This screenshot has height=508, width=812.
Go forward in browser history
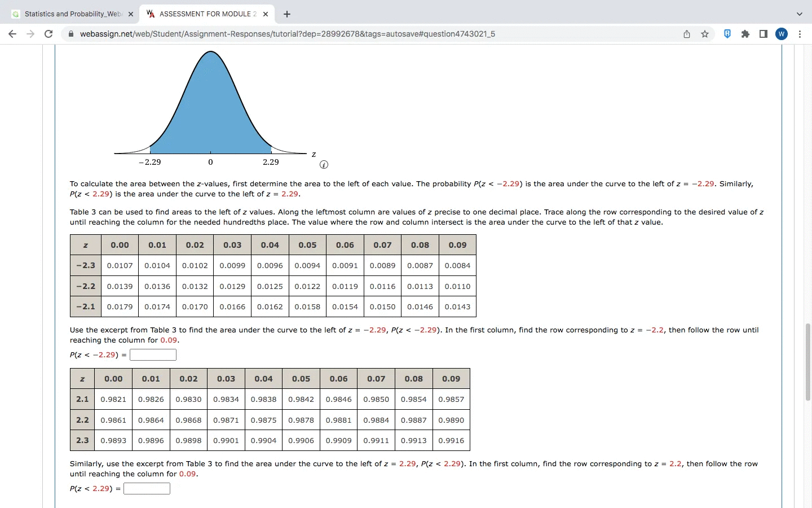[x=30, y=34]
